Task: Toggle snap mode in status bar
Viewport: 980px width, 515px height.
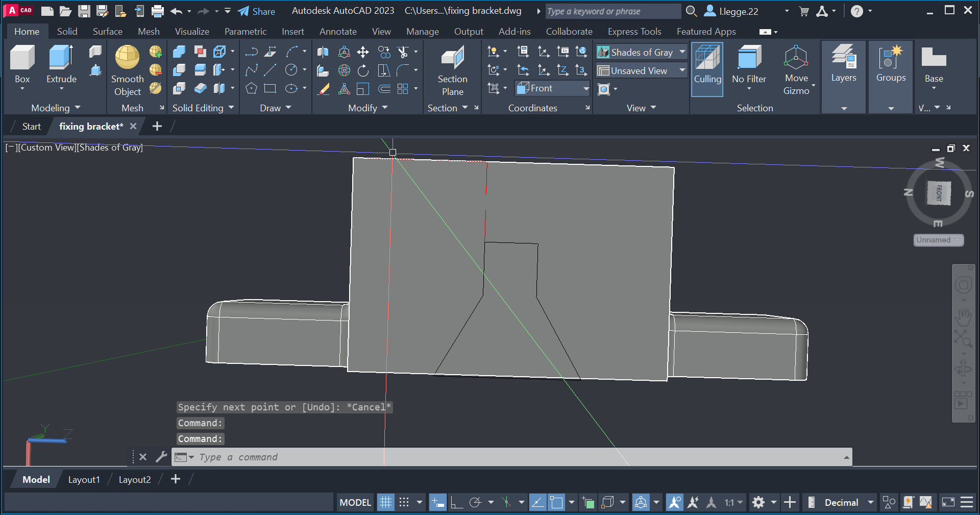Action: coord(404,502)
